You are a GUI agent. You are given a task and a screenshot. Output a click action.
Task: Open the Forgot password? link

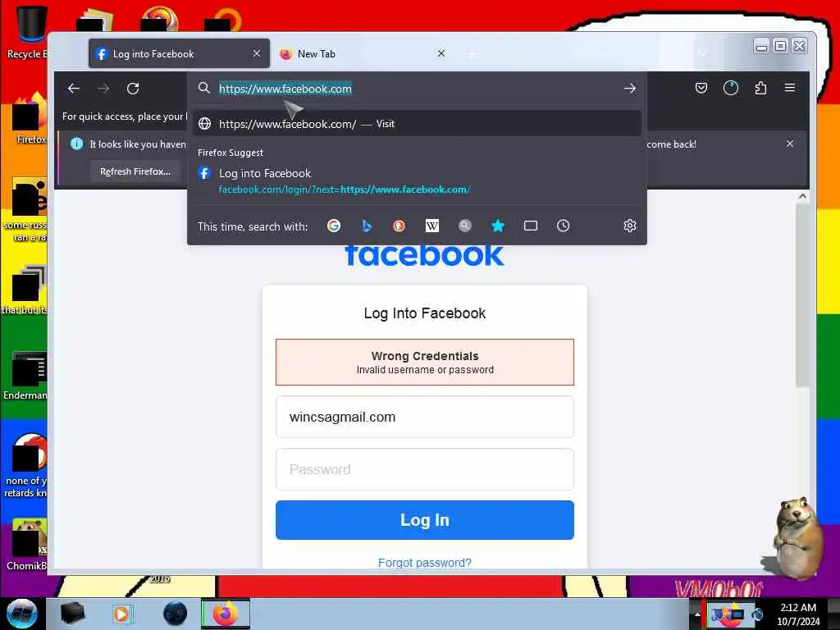pyautogui.click(x=425, y=563)
